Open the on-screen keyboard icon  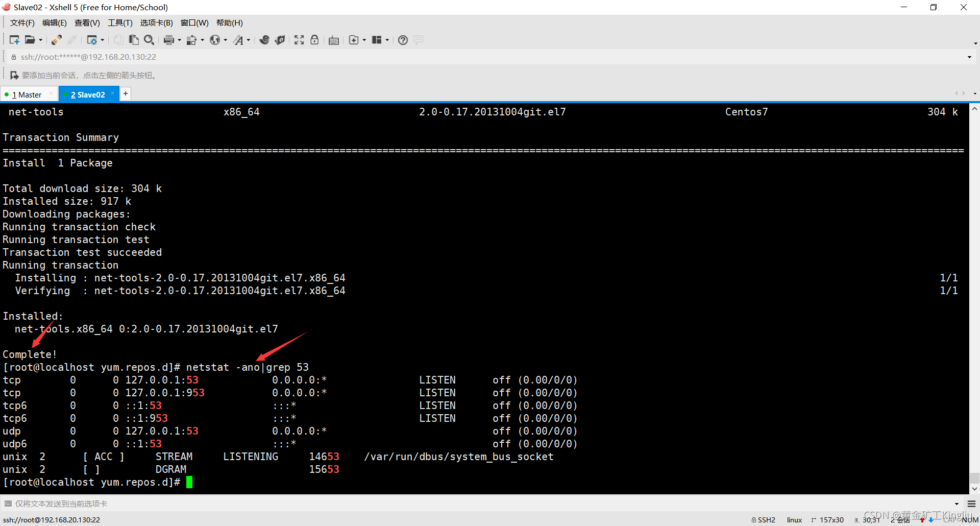[333, 40]
